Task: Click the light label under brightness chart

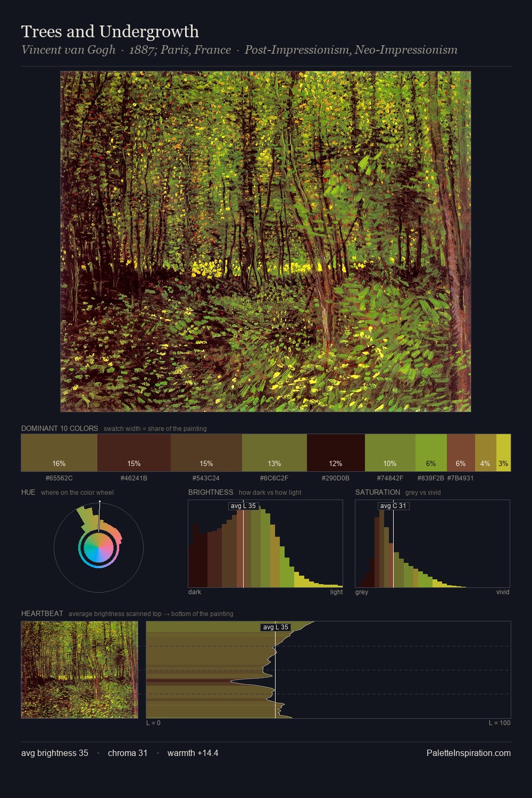Action: 336,592
